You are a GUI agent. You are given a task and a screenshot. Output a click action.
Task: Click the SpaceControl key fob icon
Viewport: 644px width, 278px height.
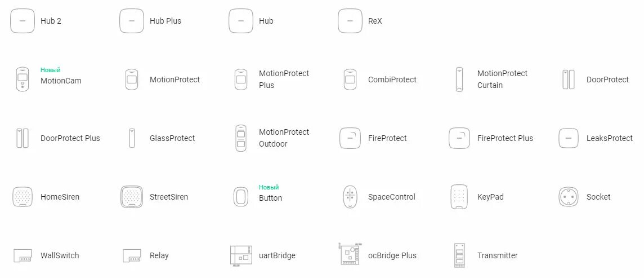pos(350,197)
